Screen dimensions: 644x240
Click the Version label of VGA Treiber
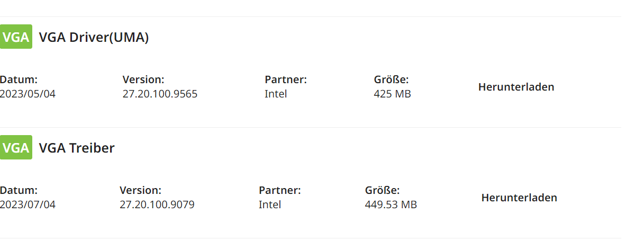(140, 190)
